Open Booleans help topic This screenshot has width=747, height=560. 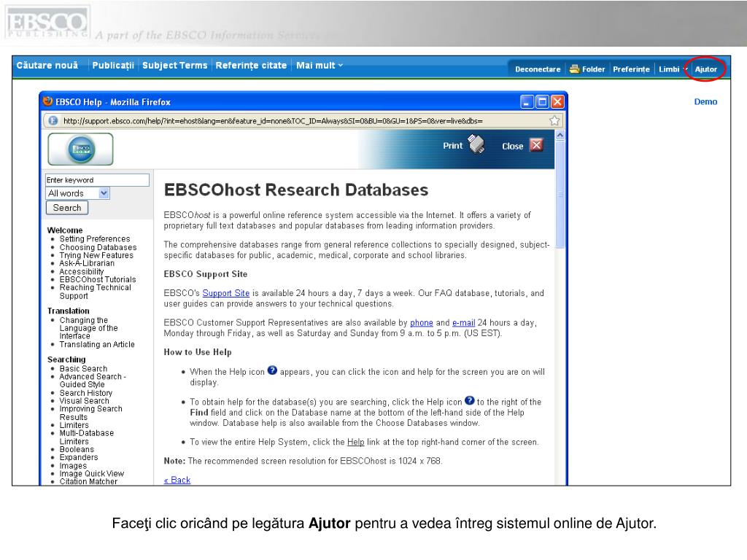76,449
